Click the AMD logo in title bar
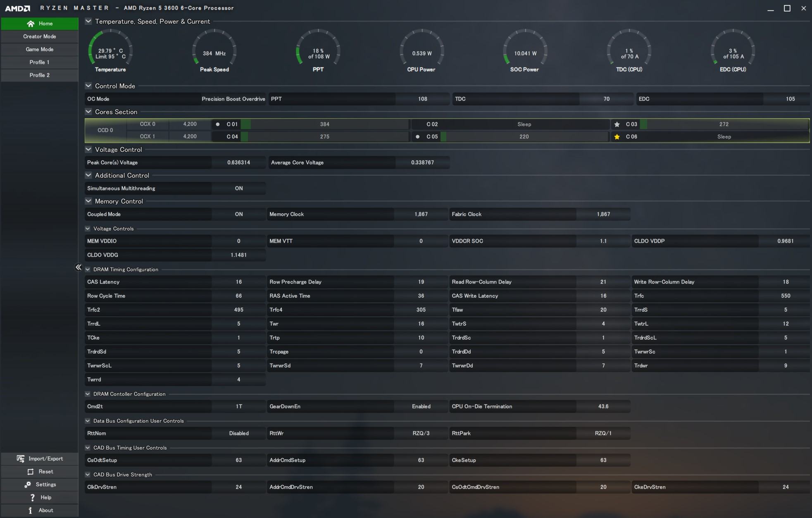This screenshot has height=518, width=812. (x=17, y=8)
